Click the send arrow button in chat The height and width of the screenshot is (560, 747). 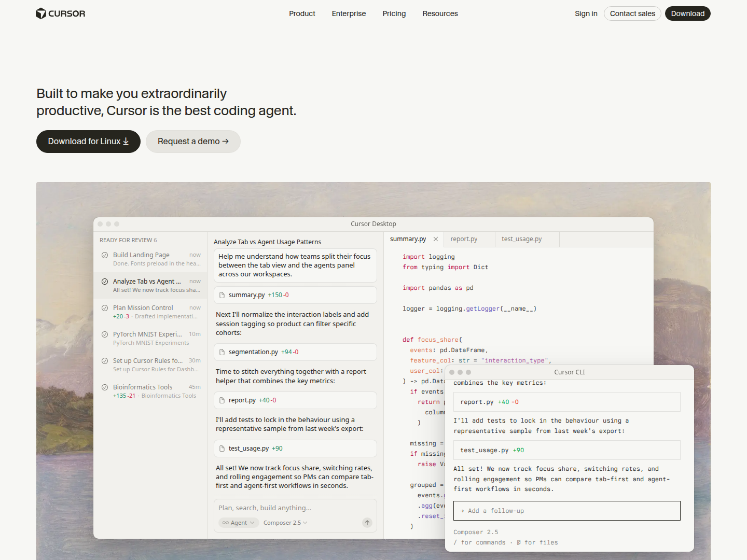coord(367,523)
